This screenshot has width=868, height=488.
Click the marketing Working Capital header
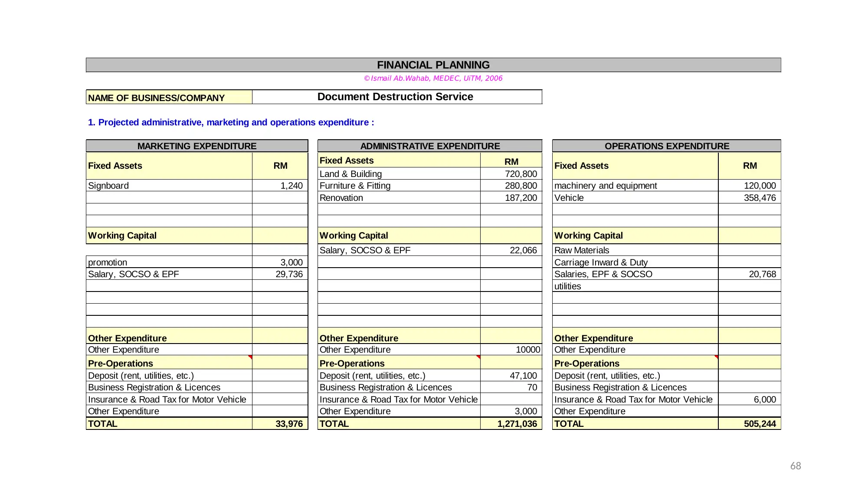[122, 236]
